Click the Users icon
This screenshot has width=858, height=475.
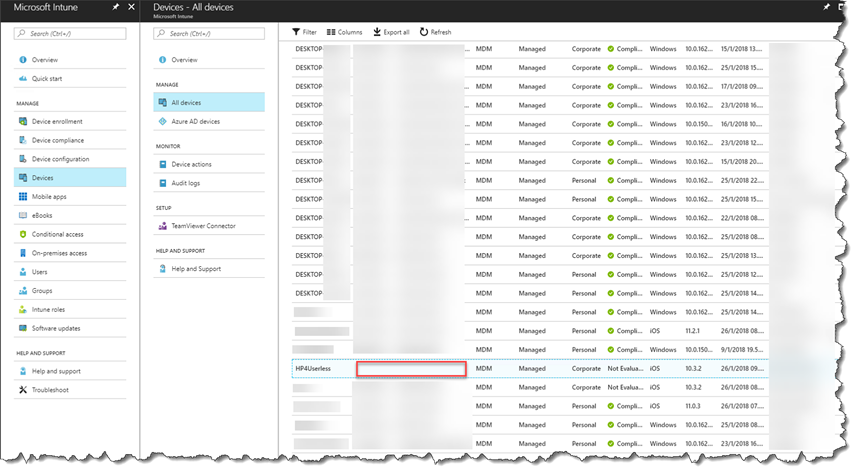(x=22, y=272)
